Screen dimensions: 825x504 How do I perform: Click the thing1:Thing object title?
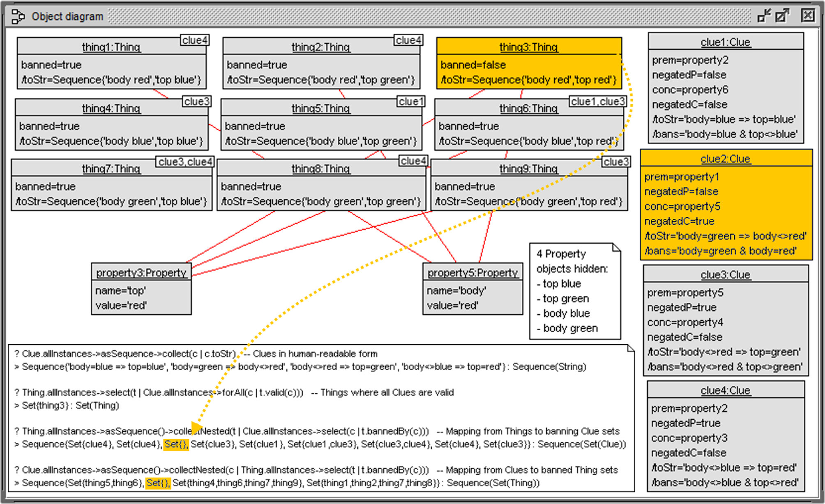(x=111, y=47)
